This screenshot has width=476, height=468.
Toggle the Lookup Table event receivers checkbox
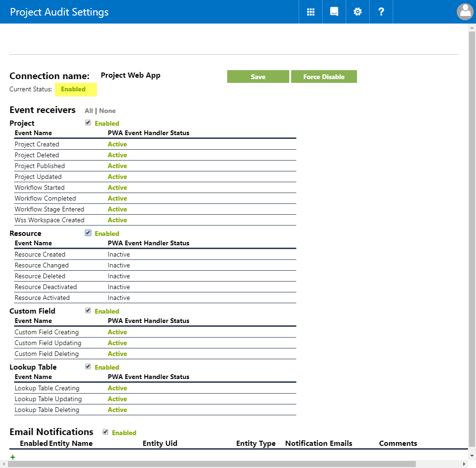point(88,367)
